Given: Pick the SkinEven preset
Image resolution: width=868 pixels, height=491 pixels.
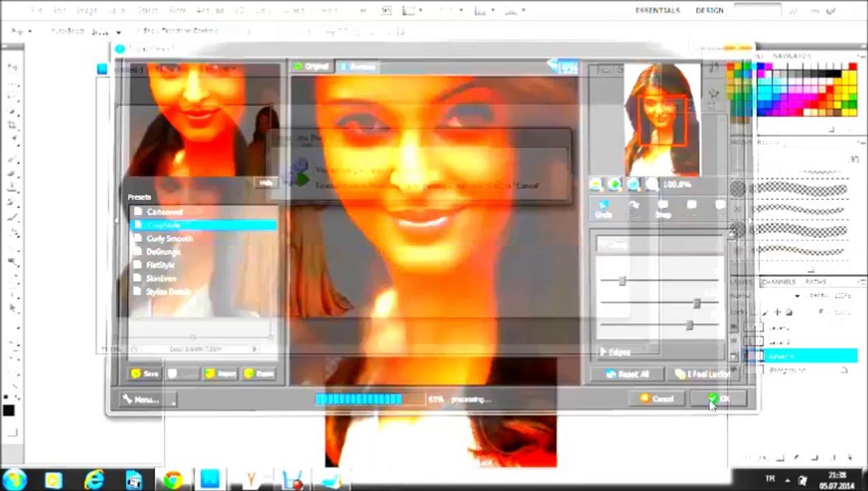Looking at the screenshot, I should coord(203,278).
